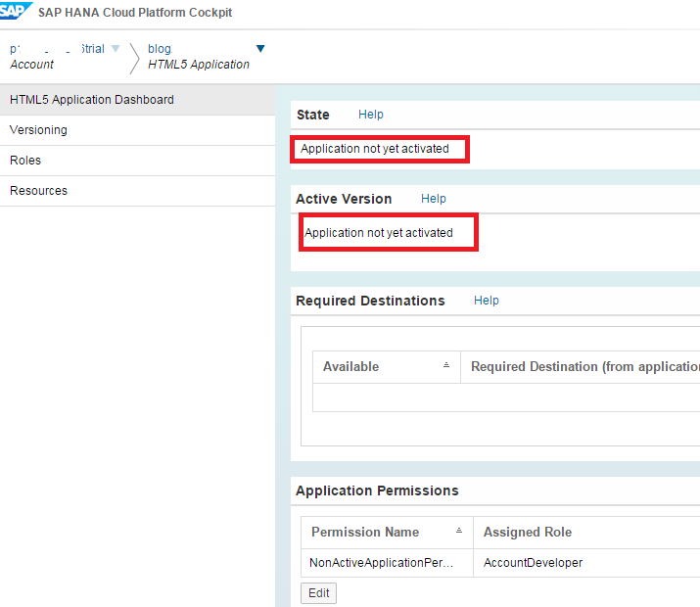Open Help link for Required Destinations

pos(487,301)
